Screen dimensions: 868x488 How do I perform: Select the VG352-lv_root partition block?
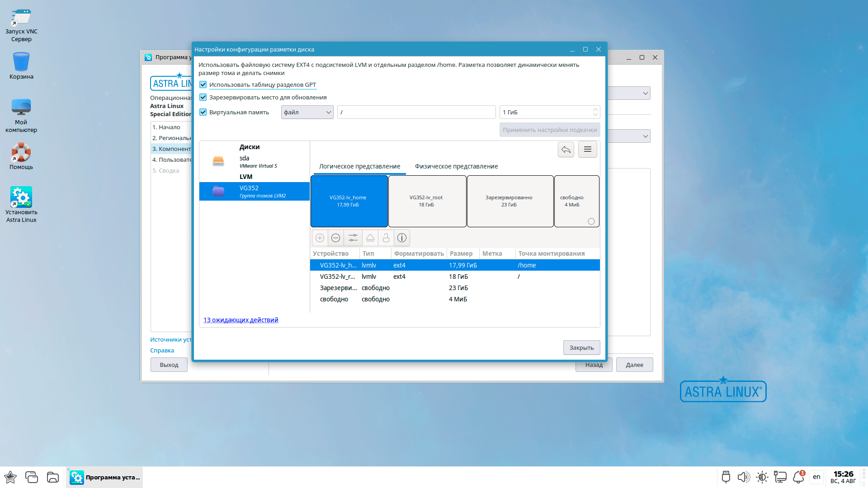click(426, 201)
